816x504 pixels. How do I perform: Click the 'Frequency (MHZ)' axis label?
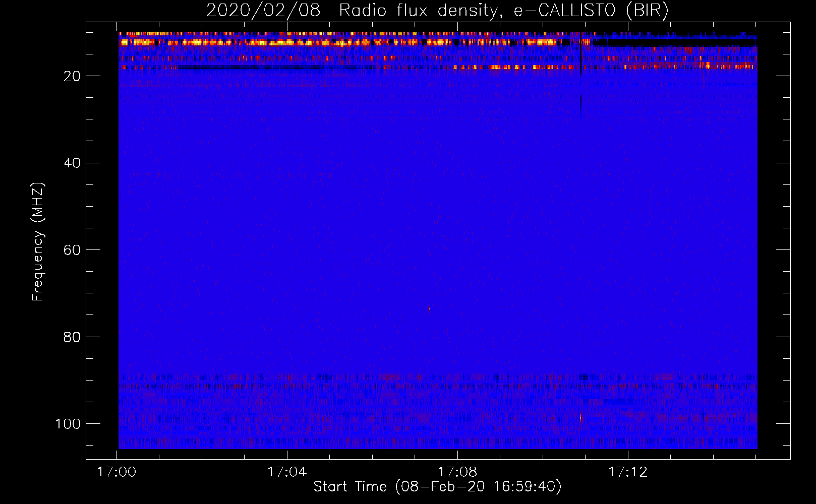pyautogui.click(x=38, y=242)
